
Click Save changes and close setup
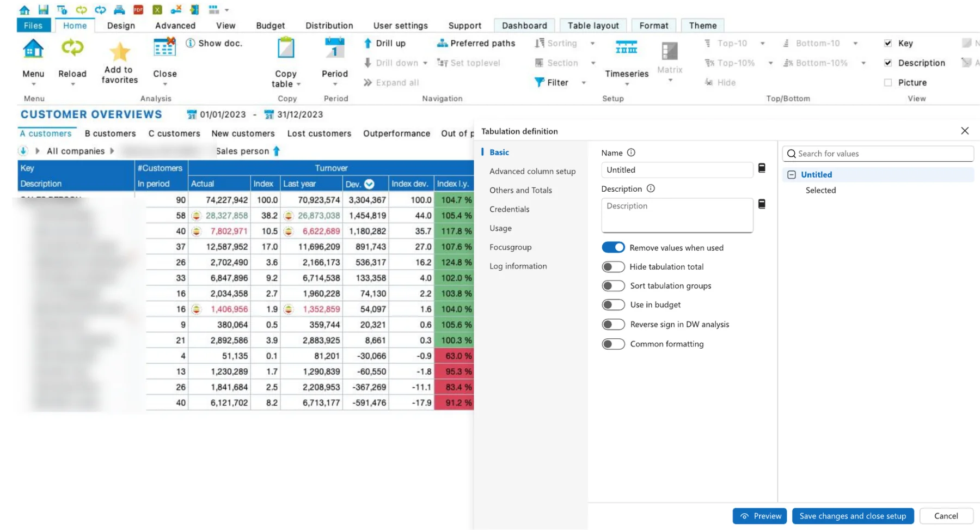coord(853,516)
